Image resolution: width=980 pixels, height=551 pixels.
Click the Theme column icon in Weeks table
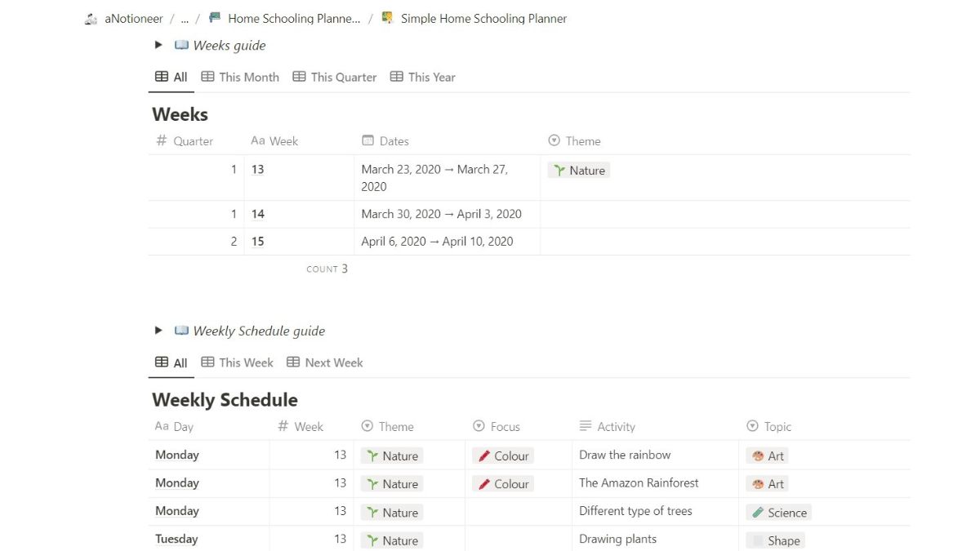point(554,141)
